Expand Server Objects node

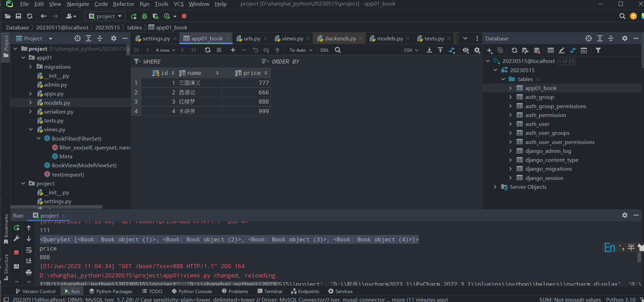point(495,187)
